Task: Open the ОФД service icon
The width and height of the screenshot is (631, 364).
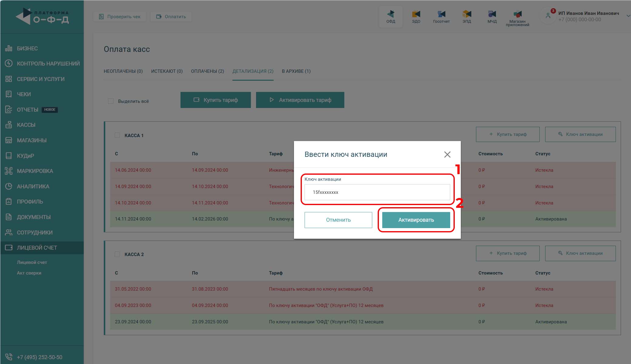Action: coord(391,17)
